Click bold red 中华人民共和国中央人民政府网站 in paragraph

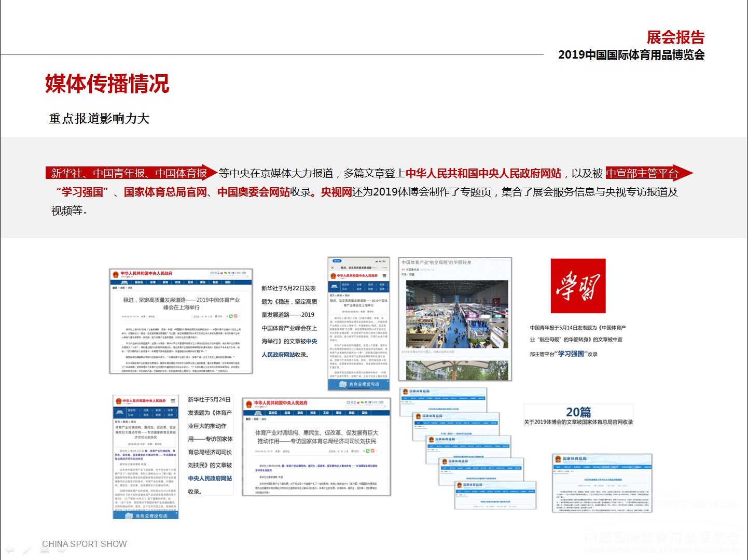coord(483,173)
